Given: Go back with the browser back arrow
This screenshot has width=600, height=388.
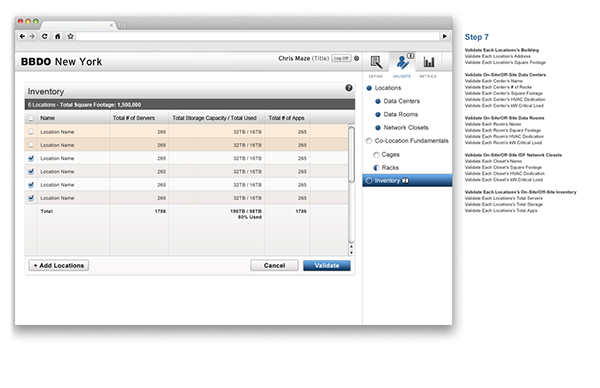Looking at the screenshot, I should (22, 36).
